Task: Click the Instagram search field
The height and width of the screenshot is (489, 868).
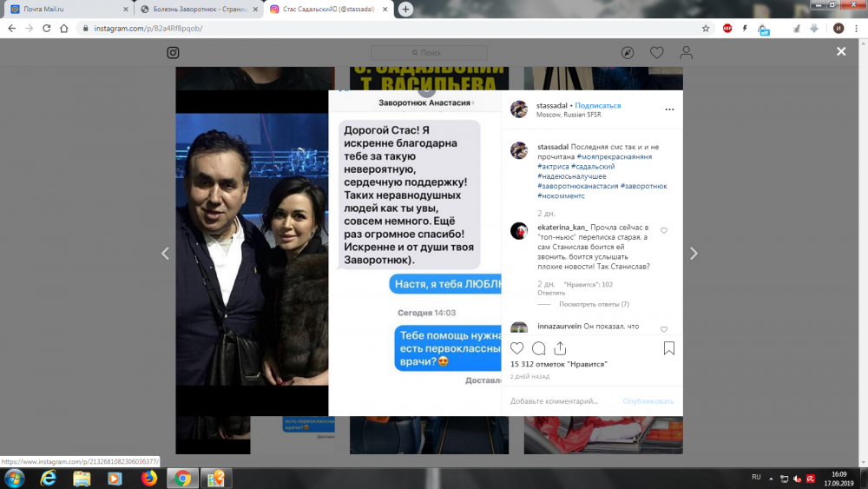Action: [429, 53]
